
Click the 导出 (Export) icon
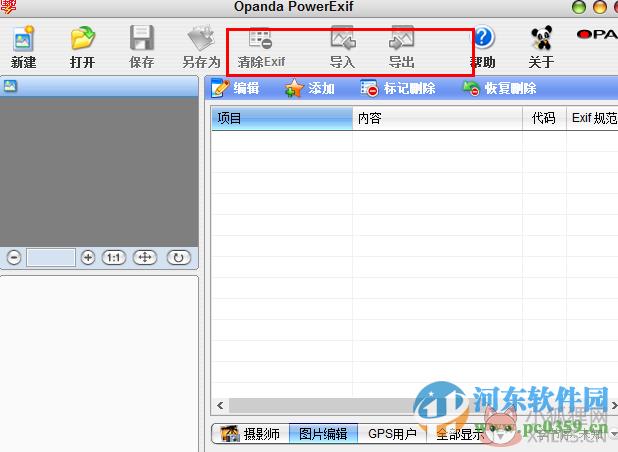tap(402, 38)
